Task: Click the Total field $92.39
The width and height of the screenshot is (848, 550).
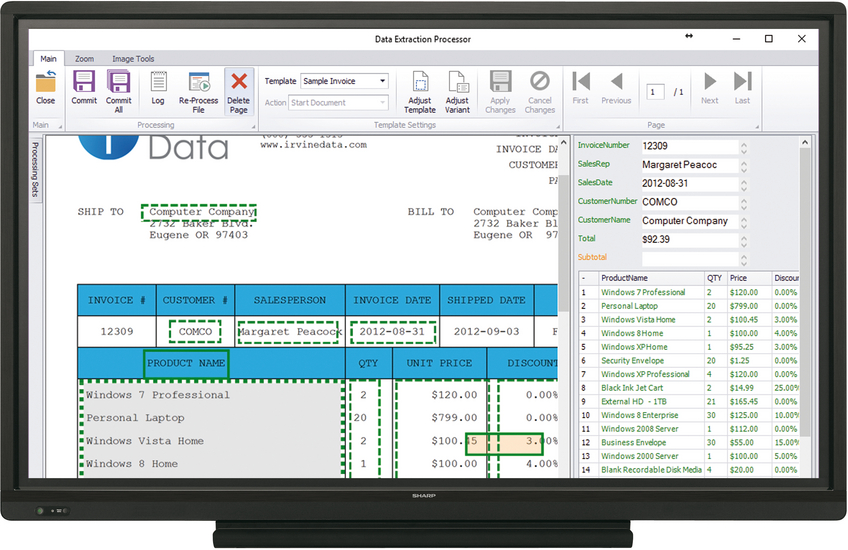Action: [x=690, y=240]
